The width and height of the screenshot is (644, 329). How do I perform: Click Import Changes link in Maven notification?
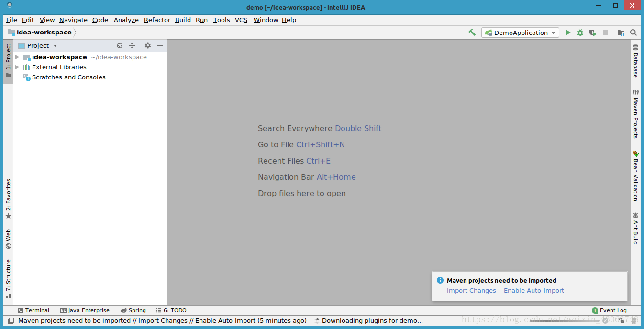[x=471, y=290]
